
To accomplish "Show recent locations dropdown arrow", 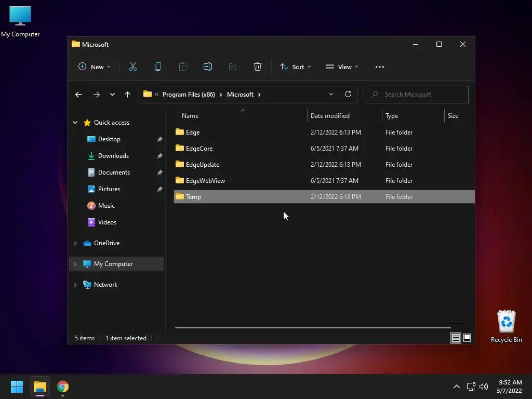I will (112, 95).
